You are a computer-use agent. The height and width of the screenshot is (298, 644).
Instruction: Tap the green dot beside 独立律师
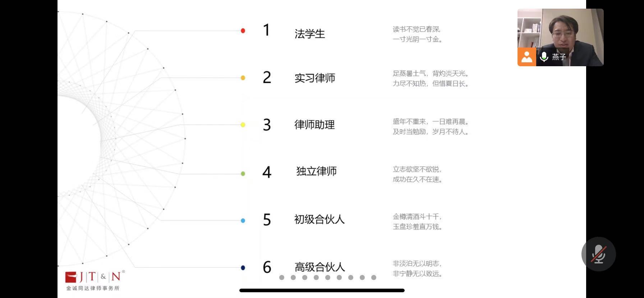coord(243,174)
